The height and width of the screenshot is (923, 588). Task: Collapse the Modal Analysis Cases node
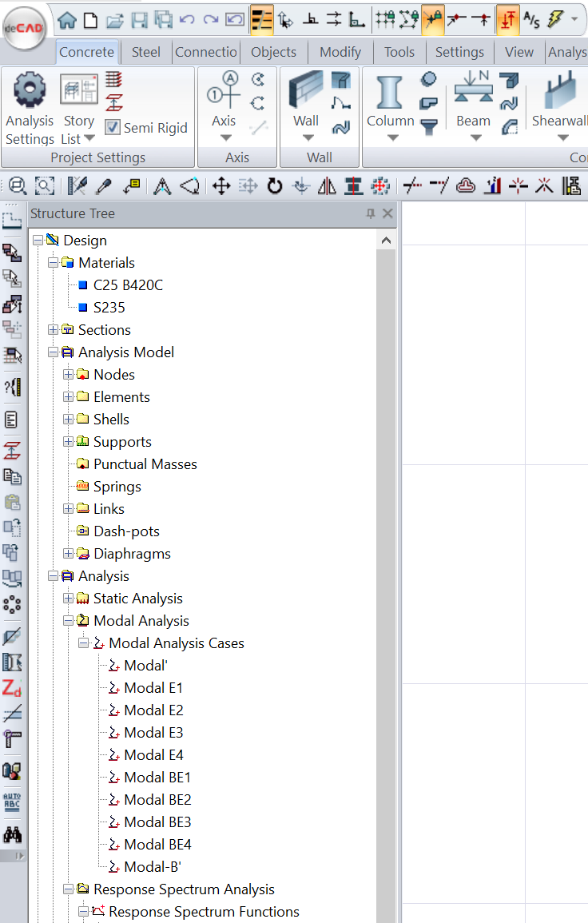point(84,643)
